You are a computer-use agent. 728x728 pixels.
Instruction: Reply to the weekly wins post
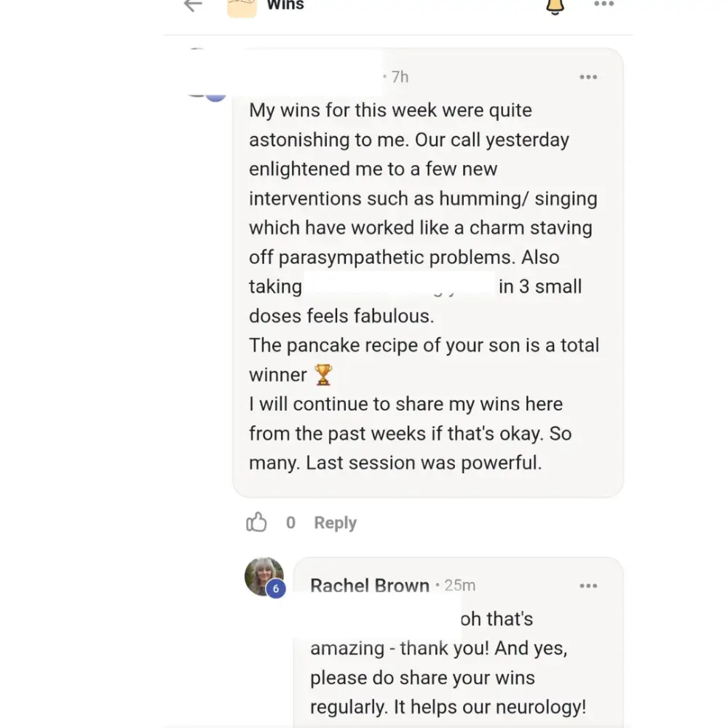coord(335,523)
